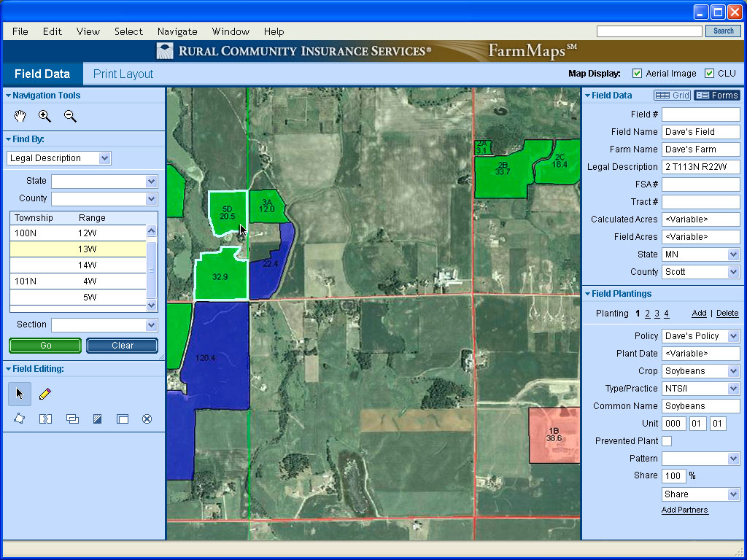Open the Section dropdown
747x560 pixels.
point(151,324)
